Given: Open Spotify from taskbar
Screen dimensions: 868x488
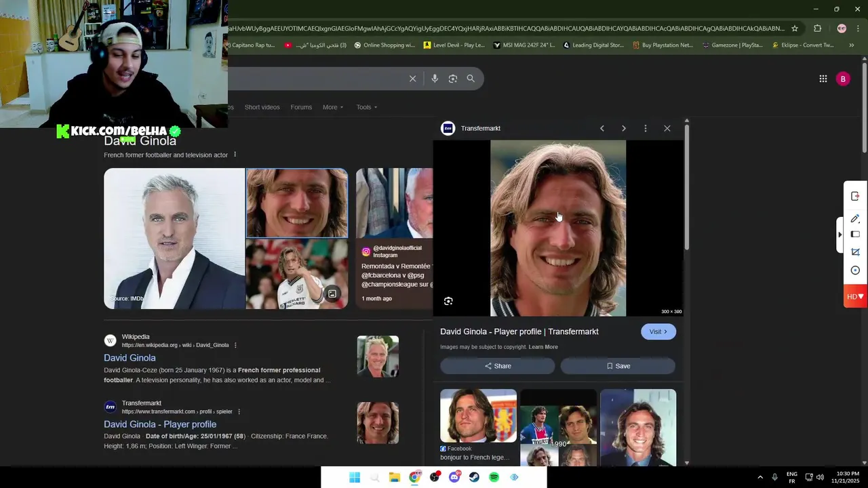Looking at the screenshot, I should point(494,477).
